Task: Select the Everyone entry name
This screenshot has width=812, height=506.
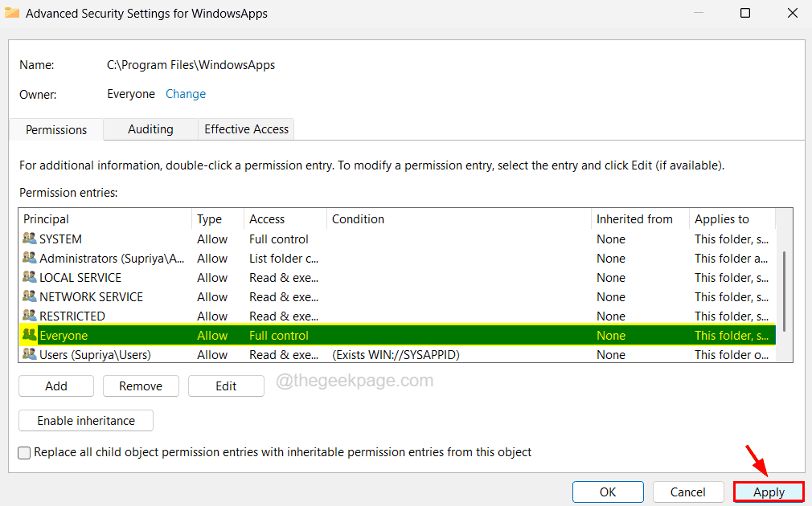Action: [x=64, y=335]
